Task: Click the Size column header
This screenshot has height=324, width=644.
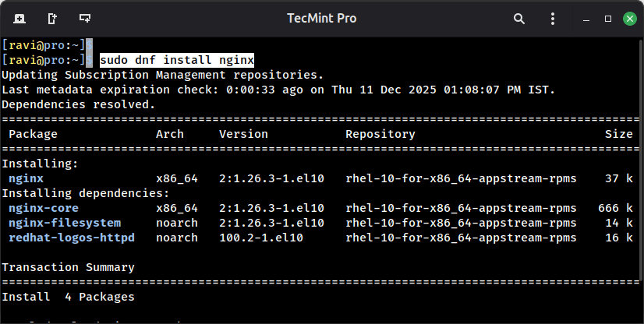Action: pyautogui.click(x=619, y=134)
